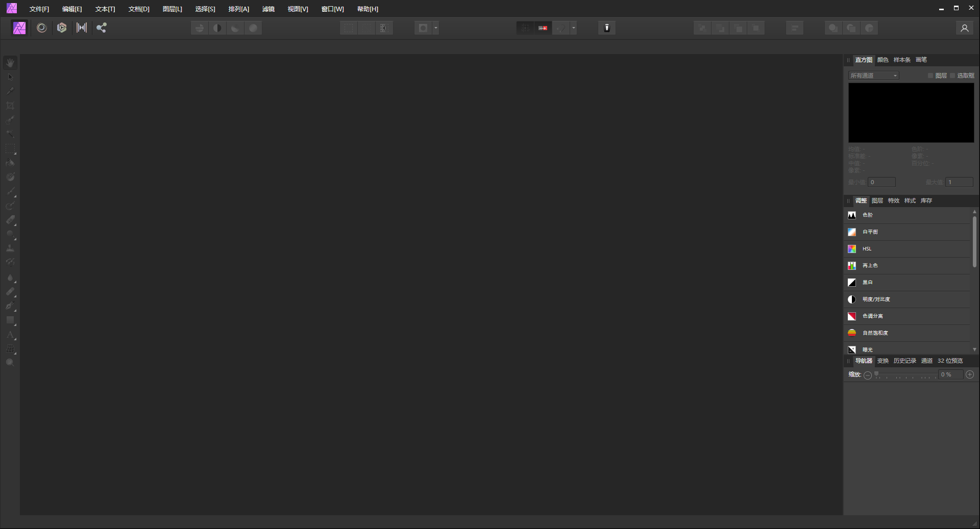Switch to Tone Mapping Persona

click(x=82, y=28)
